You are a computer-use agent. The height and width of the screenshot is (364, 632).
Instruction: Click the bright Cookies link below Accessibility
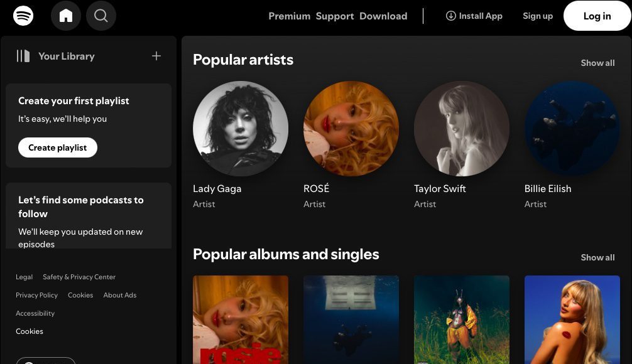click(30, 331)
